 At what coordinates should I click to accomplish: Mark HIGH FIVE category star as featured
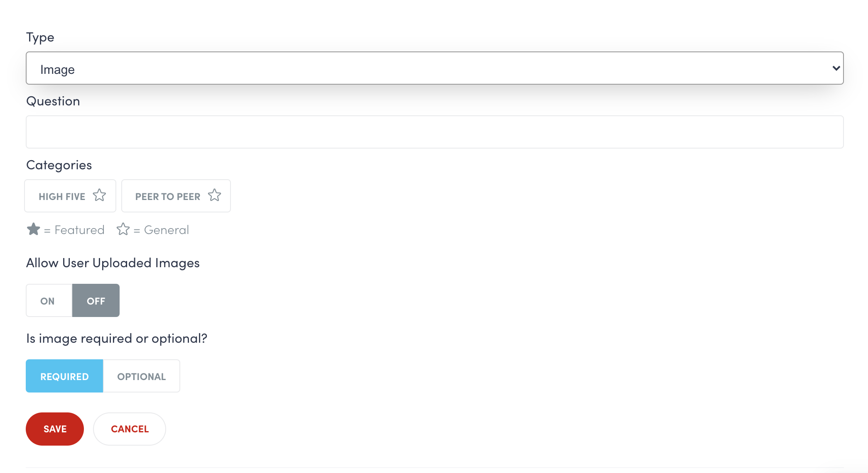pos(99,195)
